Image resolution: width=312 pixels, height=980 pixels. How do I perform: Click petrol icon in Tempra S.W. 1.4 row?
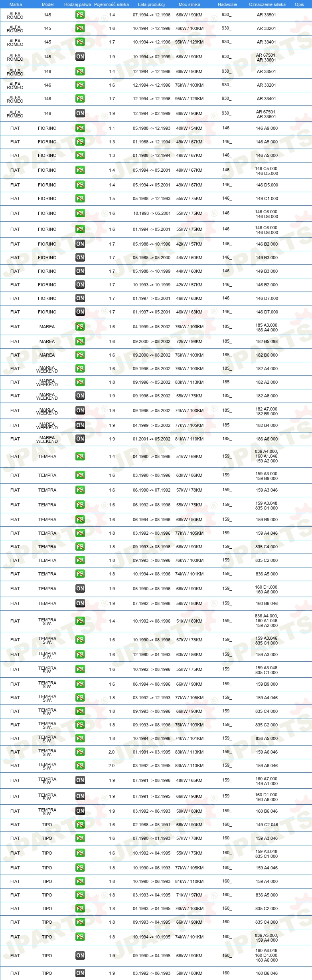click(80, 621)
